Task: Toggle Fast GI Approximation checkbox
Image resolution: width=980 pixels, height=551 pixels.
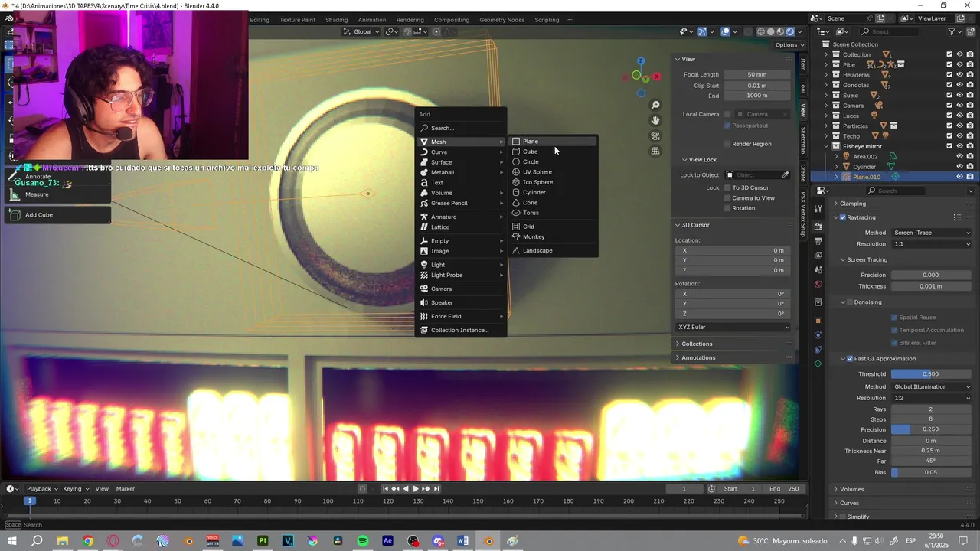Action: click(849, 359)
